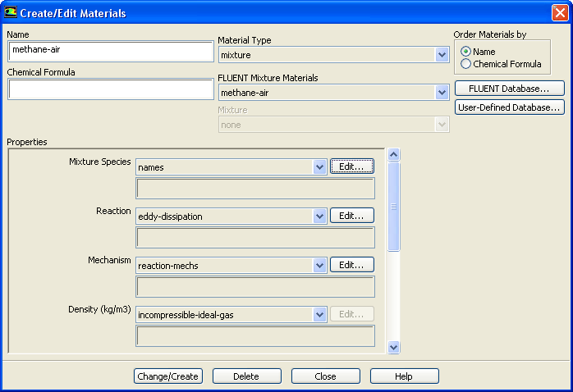
Task: Click the empty field below Reaction
Action: pos(255,238)
